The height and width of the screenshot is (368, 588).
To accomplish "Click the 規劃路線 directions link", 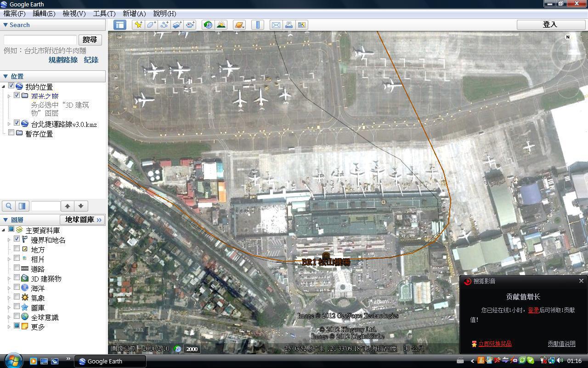I will (63, 60).
